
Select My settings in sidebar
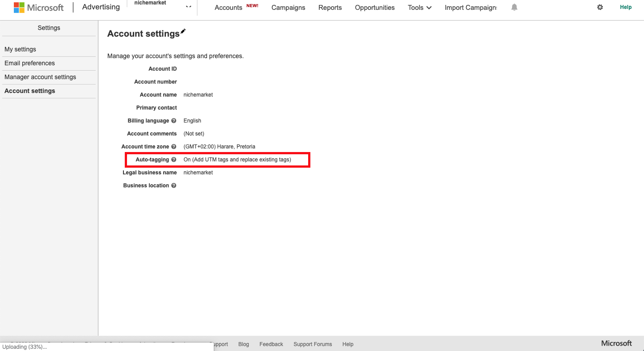click(x=20, y=49)
